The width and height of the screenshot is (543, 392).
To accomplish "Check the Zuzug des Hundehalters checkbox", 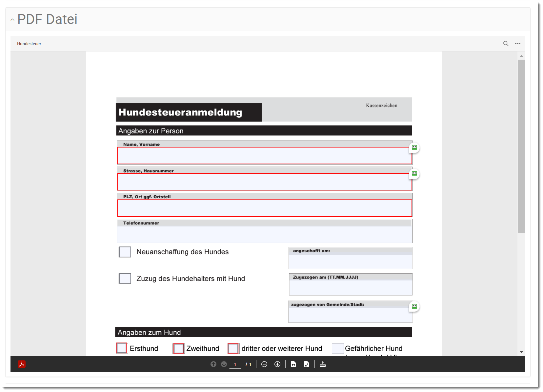I will 125,279.
